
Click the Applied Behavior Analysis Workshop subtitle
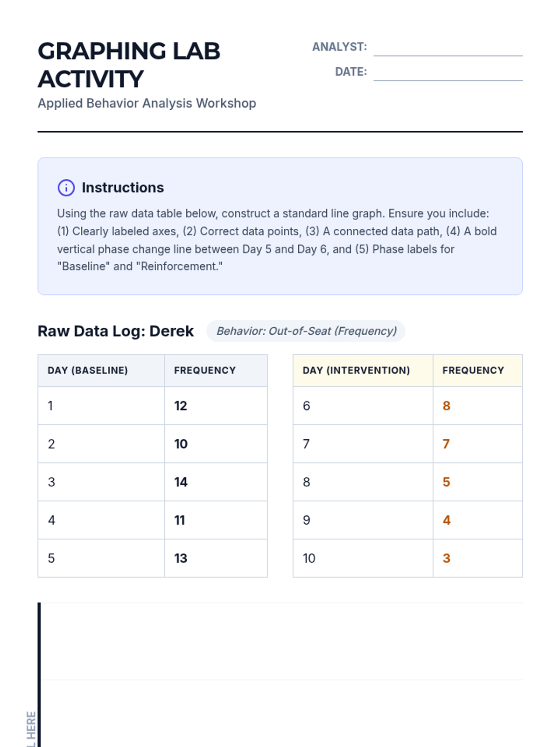[x=147, y=103]
